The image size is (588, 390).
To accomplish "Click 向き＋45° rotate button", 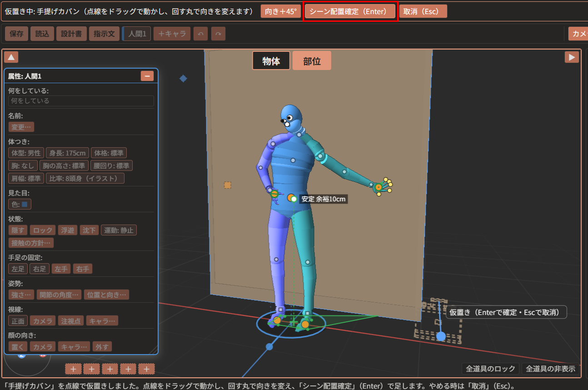I will 281,11.
